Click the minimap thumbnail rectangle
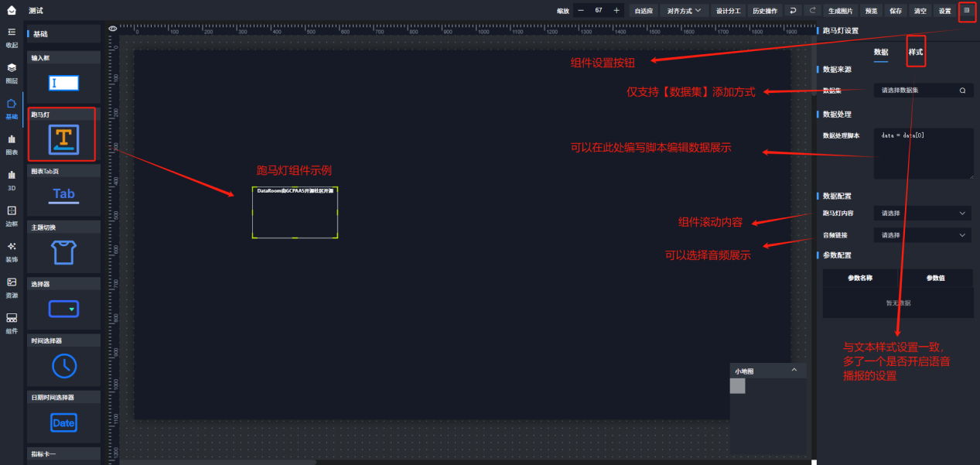 point(738,385)
